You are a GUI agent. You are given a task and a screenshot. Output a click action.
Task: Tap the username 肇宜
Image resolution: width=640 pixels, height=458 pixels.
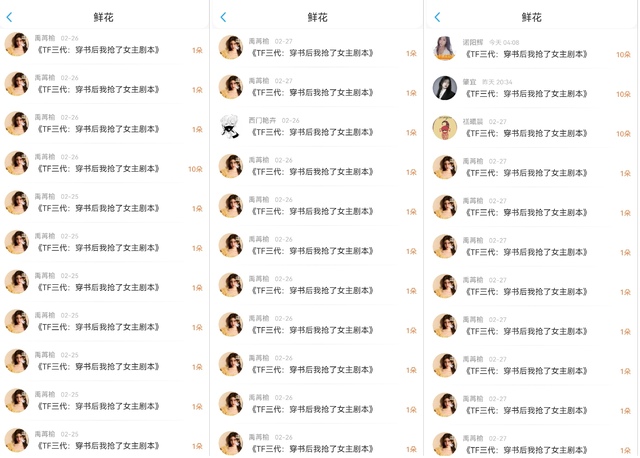(469, 82)
